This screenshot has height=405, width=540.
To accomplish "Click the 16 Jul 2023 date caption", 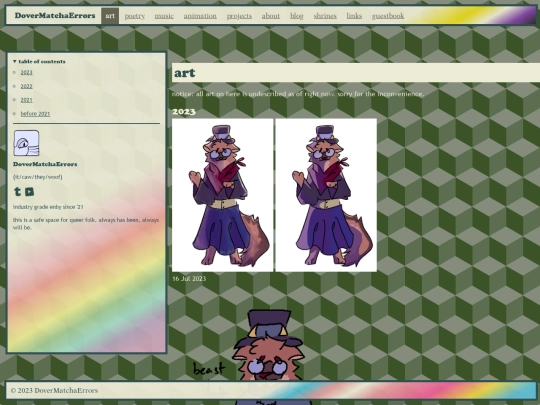I will tap(189, 279).
